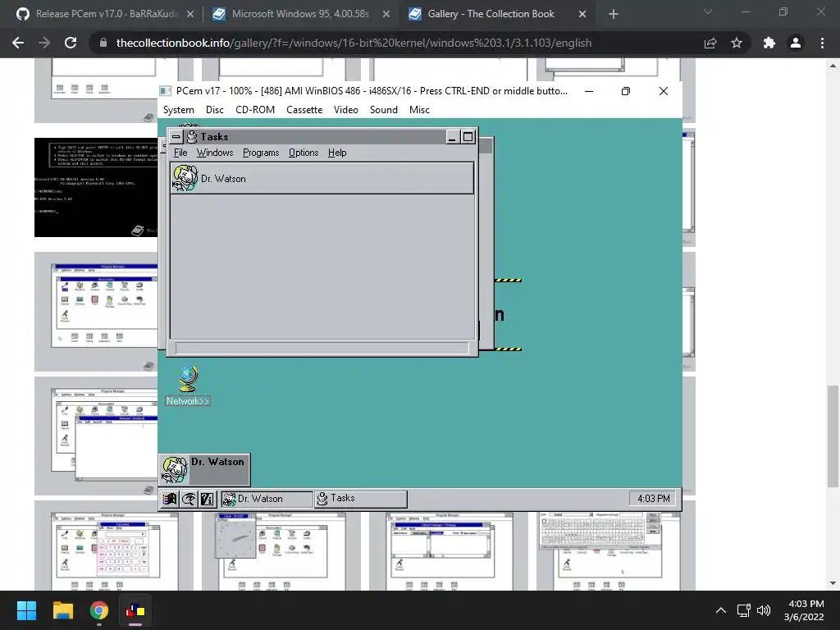
Task: Open Help menu in Tasks window
Action: click(x=337, y=153)
